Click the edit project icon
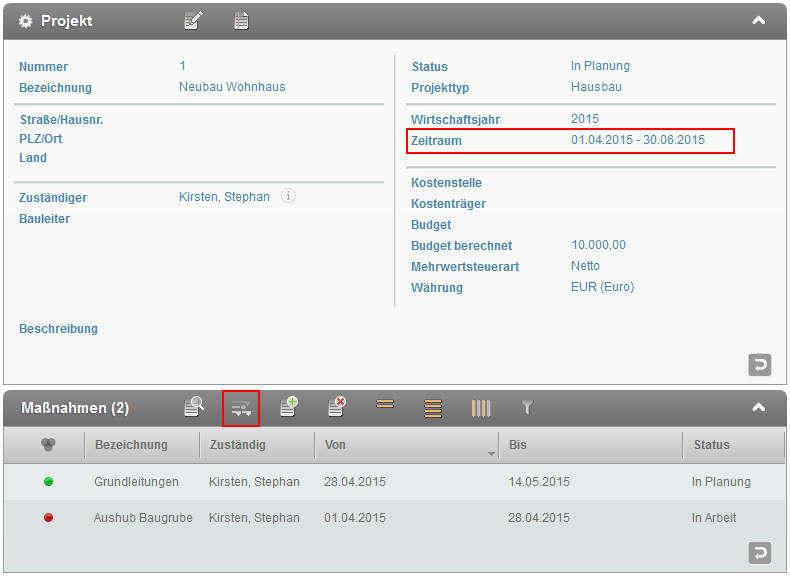 [x=193, y=20]
